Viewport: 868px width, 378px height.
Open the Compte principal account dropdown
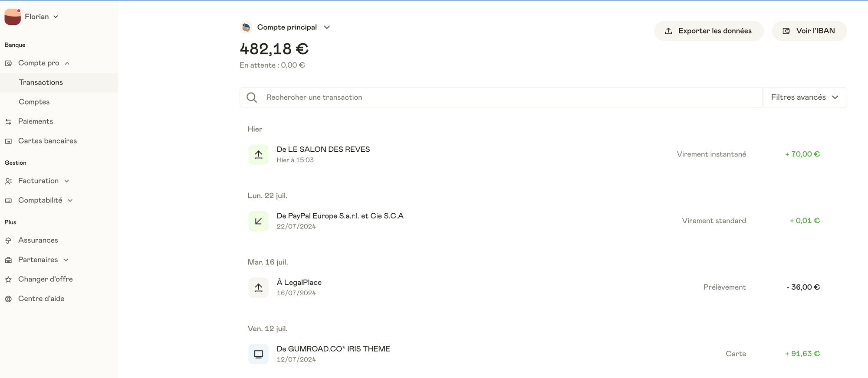tap(327, 27)
